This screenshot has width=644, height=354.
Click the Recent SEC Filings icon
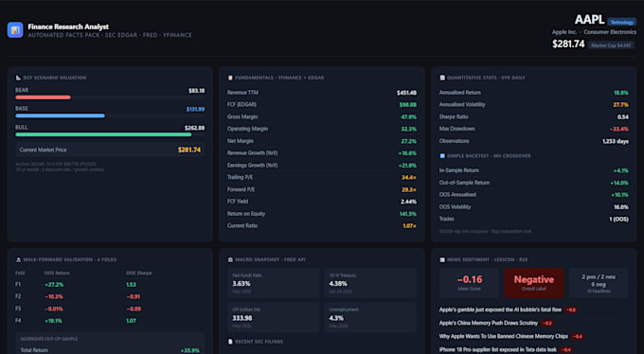(x=230, y=342)
